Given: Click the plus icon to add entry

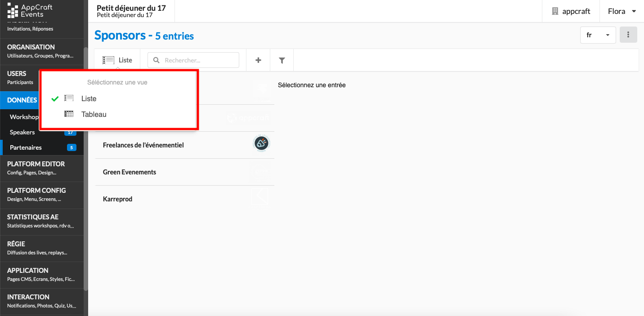Looking at the screenshot, I should [x=258, y=60].
